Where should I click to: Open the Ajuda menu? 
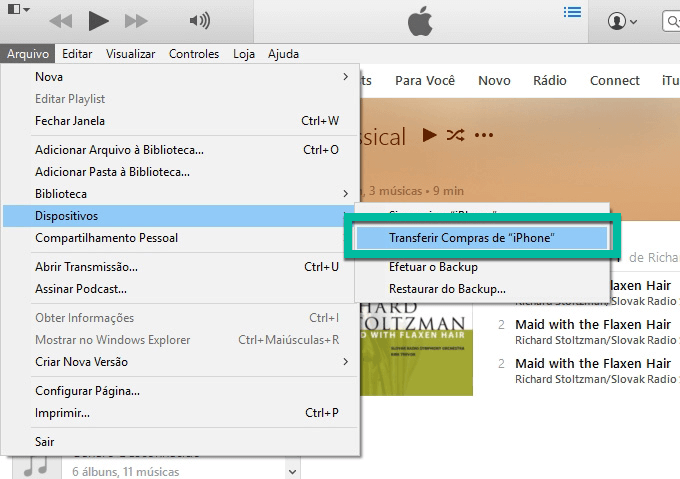(283, 54)
